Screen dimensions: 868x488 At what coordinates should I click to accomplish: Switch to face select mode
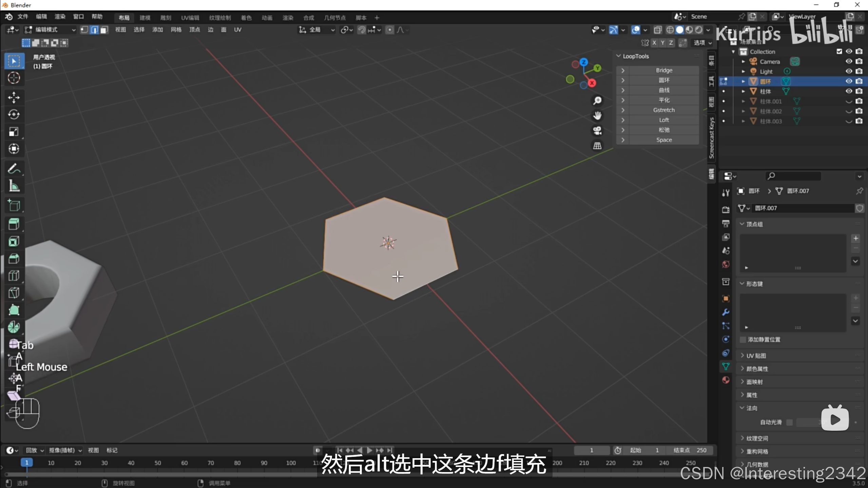coord(104,30)
